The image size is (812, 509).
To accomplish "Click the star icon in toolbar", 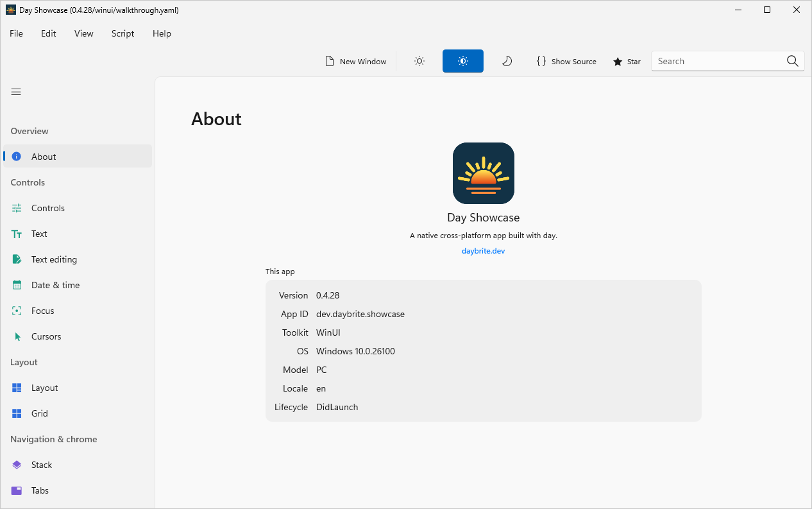I will pos(618,62).
